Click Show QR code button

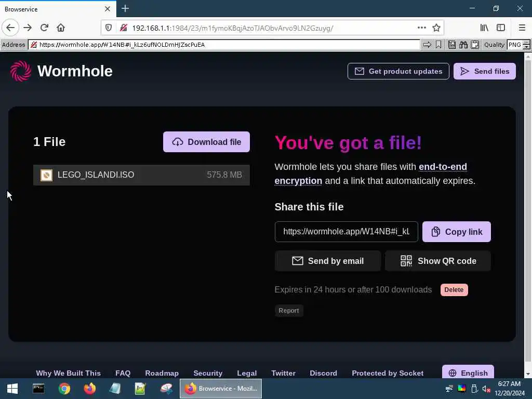pos(437,261)
